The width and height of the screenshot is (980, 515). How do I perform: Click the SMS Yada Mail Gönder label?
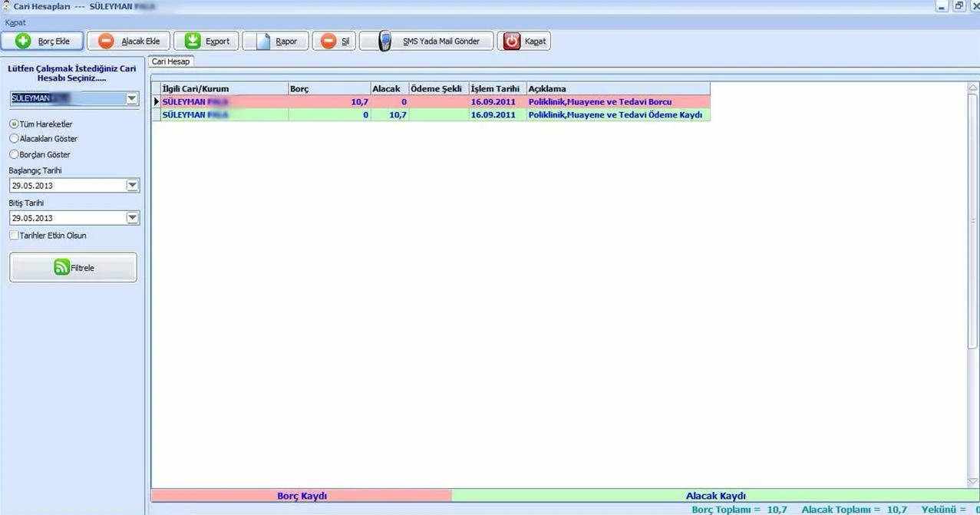point(441,41)
